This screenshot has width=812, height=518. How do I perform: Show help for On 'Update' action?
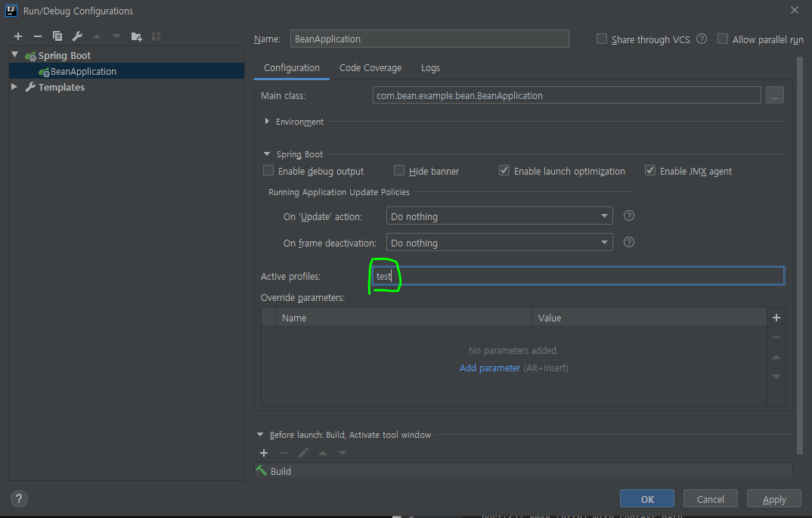click(629, 216)
